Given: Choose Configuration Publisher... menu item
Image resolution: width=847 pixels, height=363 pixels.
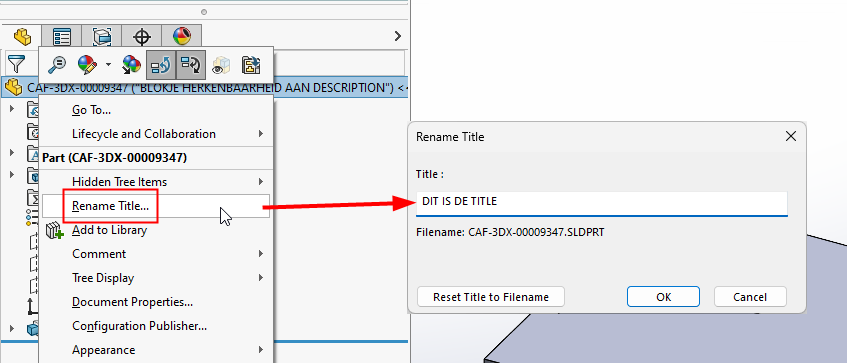Looking at the screenshot, I should click(x=156, y=326).
